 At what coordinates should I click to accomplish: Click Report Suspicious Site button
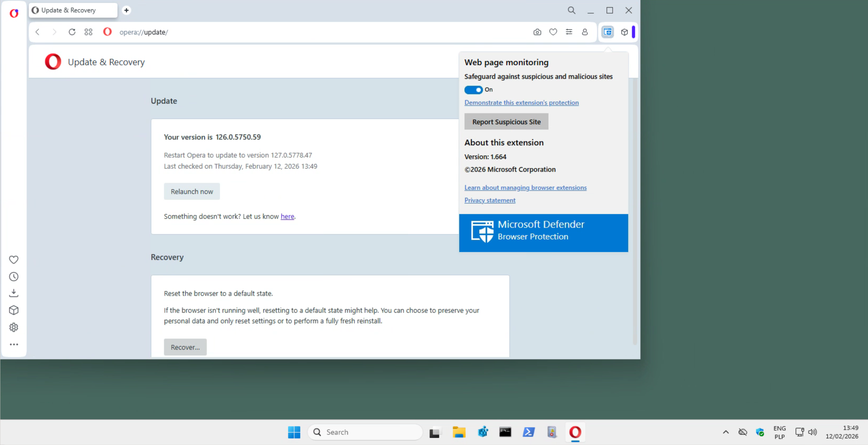point(506,122)
